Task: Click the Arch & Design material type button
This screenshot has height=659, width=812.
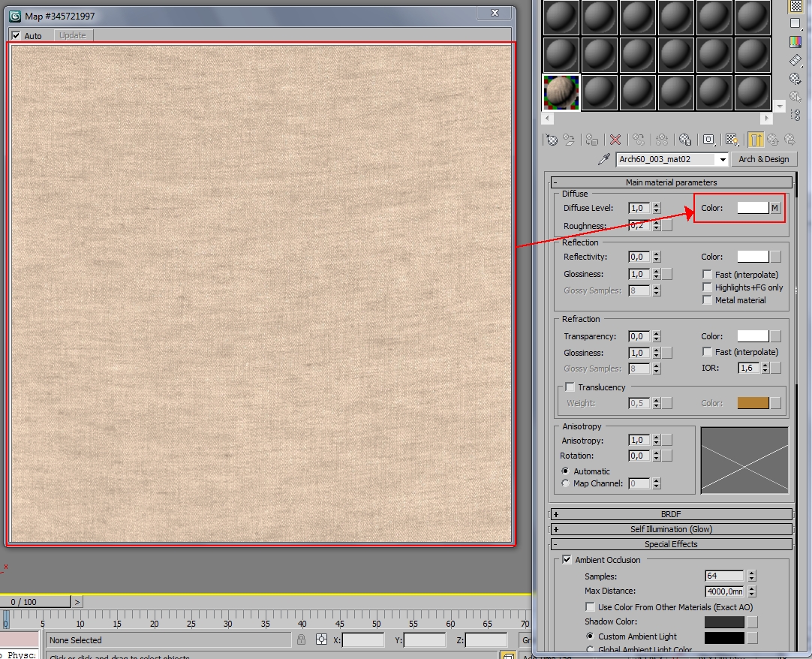Action: pyautogui.click(x=763, y=159)
